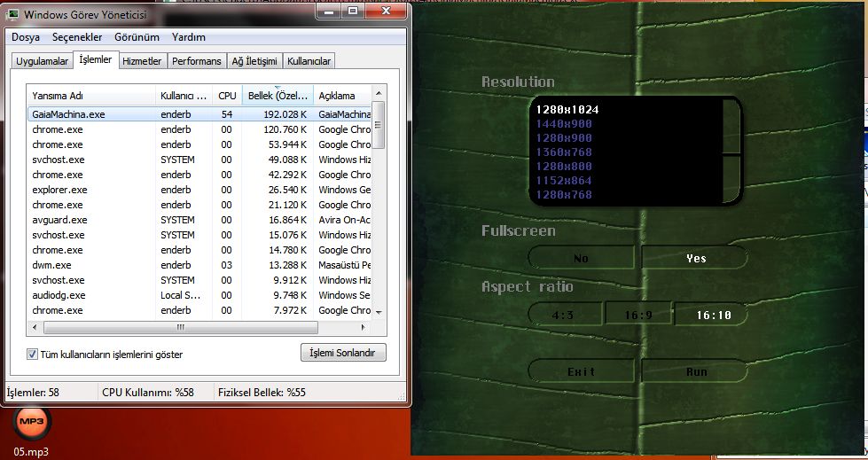The height and width of the screenshot is (460, 868).
Task: Select the 1360x768 resolution
Action: [564, 152]
